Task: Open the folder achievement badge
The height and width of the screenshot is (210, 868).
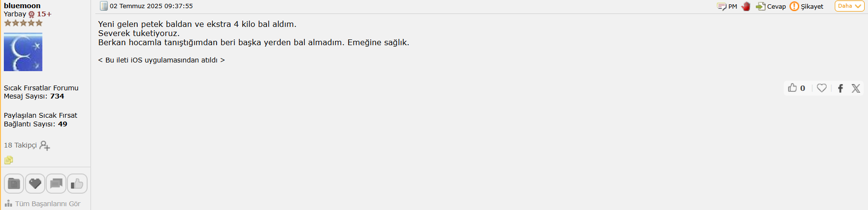Action: tap(14, 184)
